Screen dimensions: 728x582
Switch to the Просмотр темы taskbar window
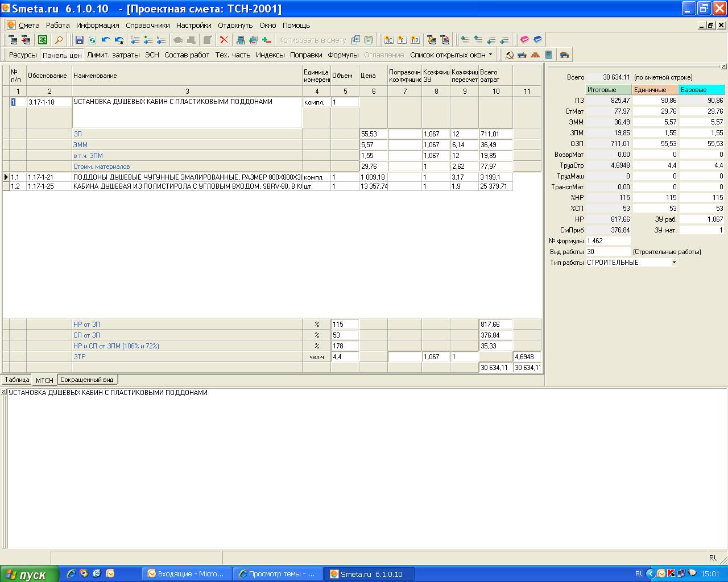coord(278,574)
